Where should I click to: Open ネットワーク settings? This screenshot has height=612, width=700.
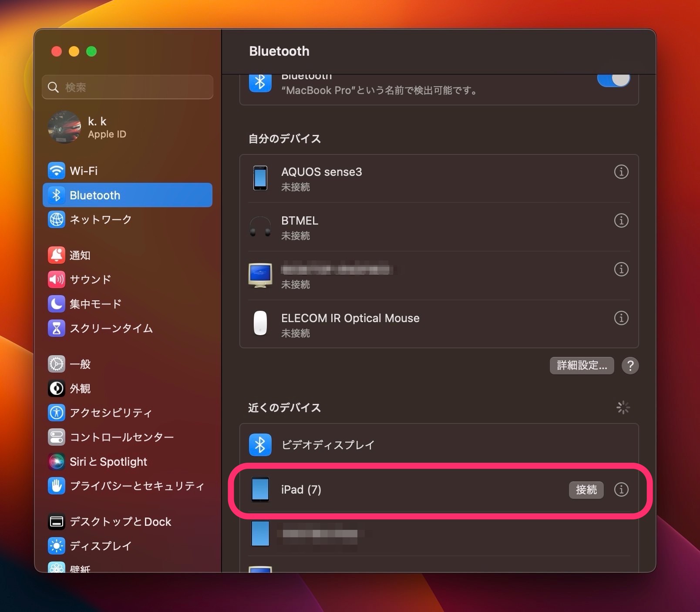pyautogui.click(x=128, y=219)
